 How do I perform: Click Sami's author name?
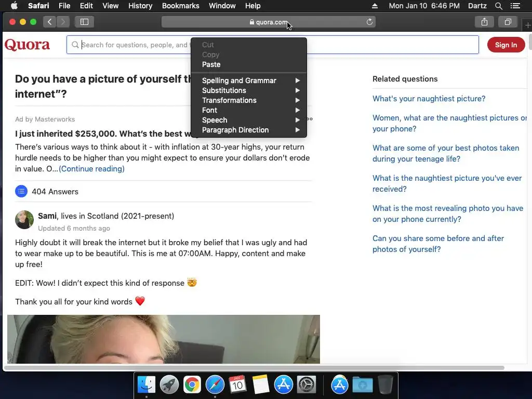tap(47, 216)
